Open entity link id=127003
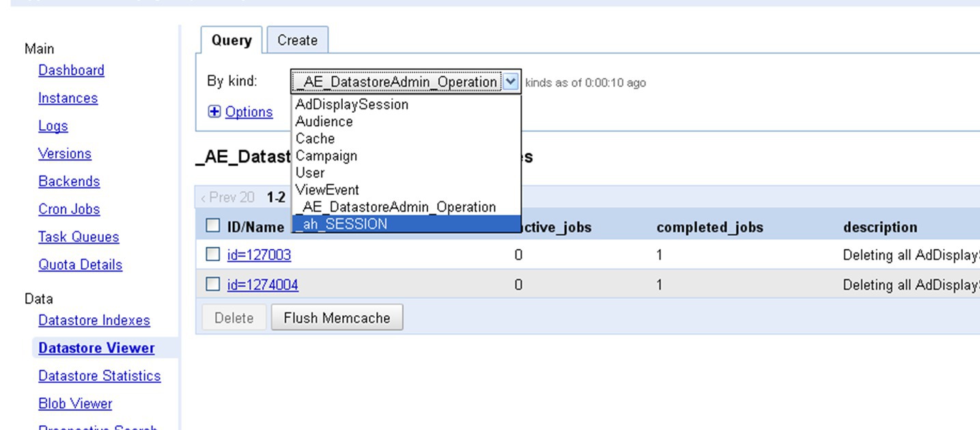The image size is (980, 430). (x=259, y=255)
